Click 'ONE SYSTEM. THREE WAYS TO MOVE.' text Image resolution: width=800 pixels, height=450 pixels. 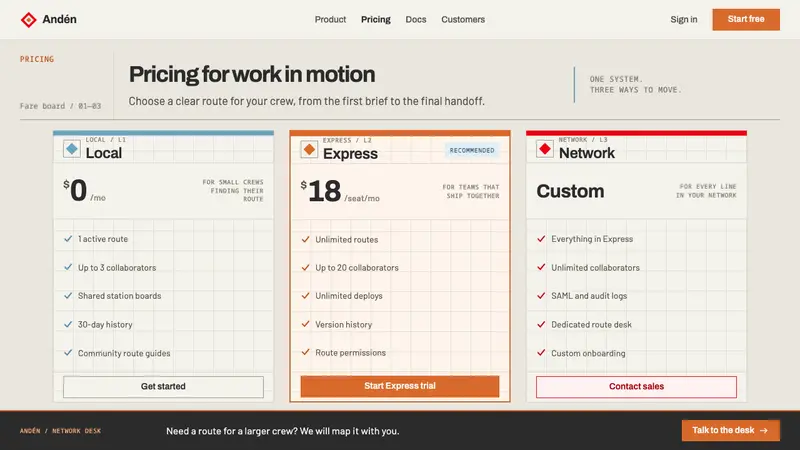(636, 85)
